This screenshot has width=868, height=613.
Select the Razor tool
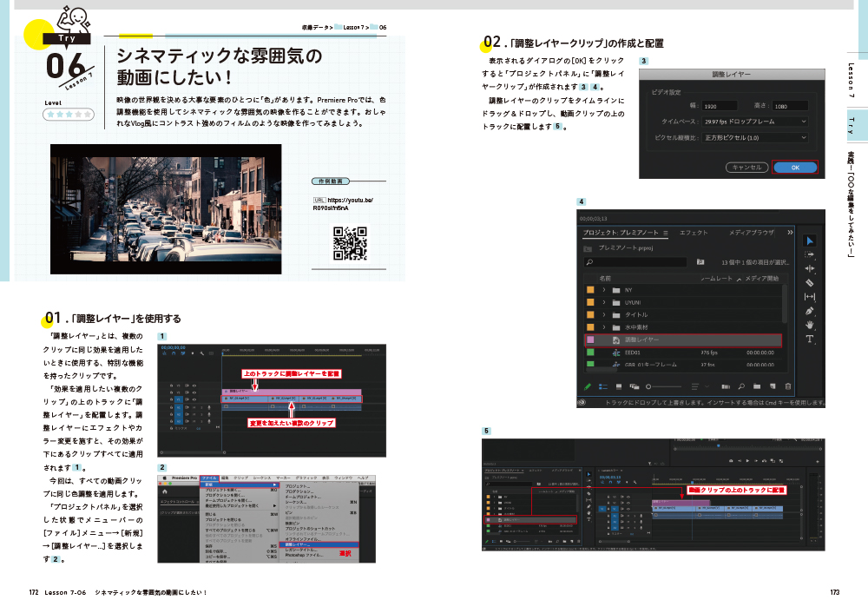pyautogui.click(x=808, y=281)
